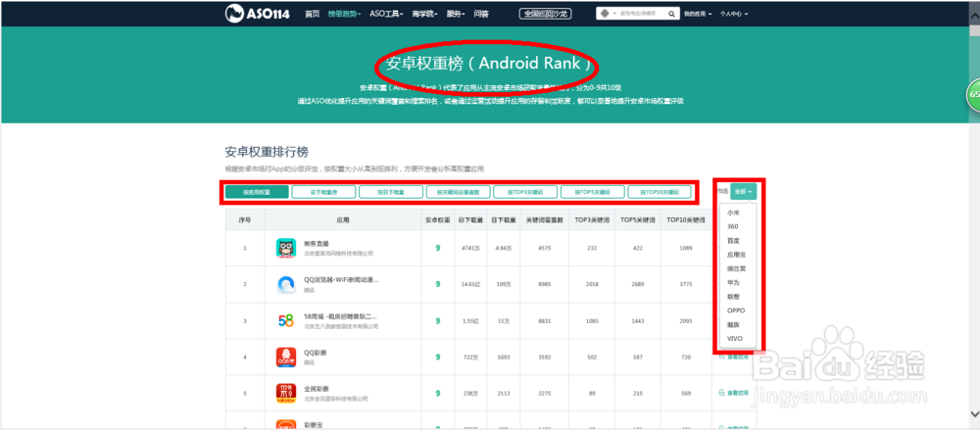Open the 58同城 app icon
980x430 pixels.
[286, 320]
